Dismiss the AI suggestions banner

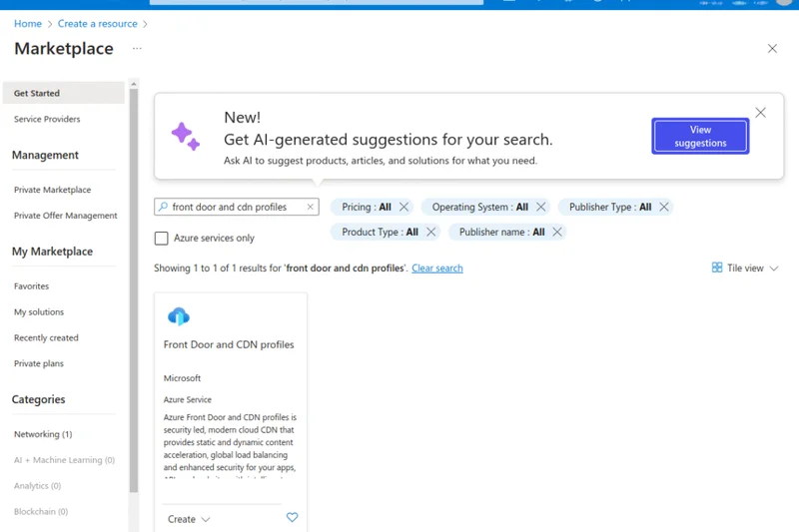pos(760,113)
